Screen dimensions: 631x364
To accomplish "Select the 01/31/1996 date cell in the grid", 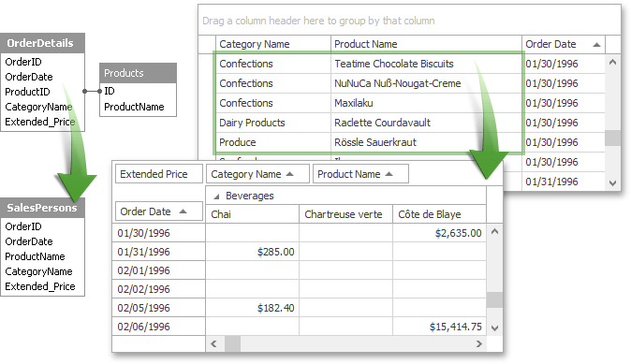I will (564, 182).
